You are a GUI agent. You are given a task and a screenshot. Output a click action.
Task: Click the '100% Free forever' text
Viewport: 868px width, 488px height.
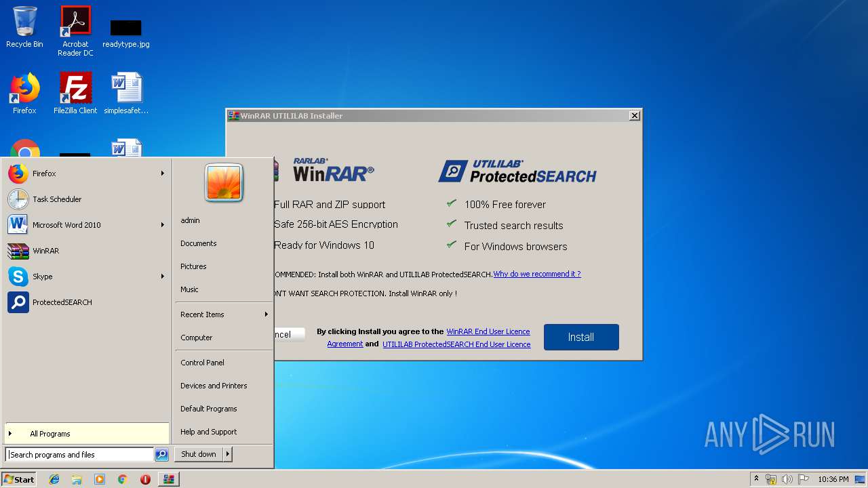click(x=505, y=205)
